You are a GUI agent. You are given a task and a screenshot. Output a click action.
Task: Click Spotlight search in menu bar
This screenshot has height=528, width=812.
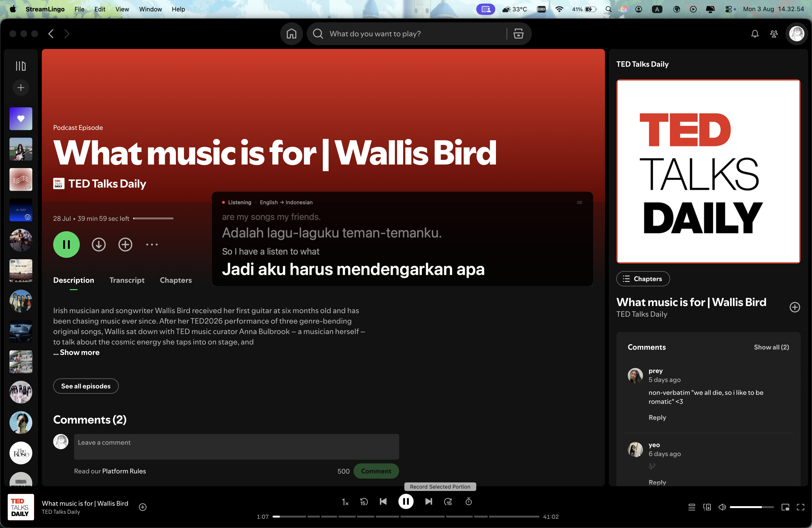tap(608, 9)
